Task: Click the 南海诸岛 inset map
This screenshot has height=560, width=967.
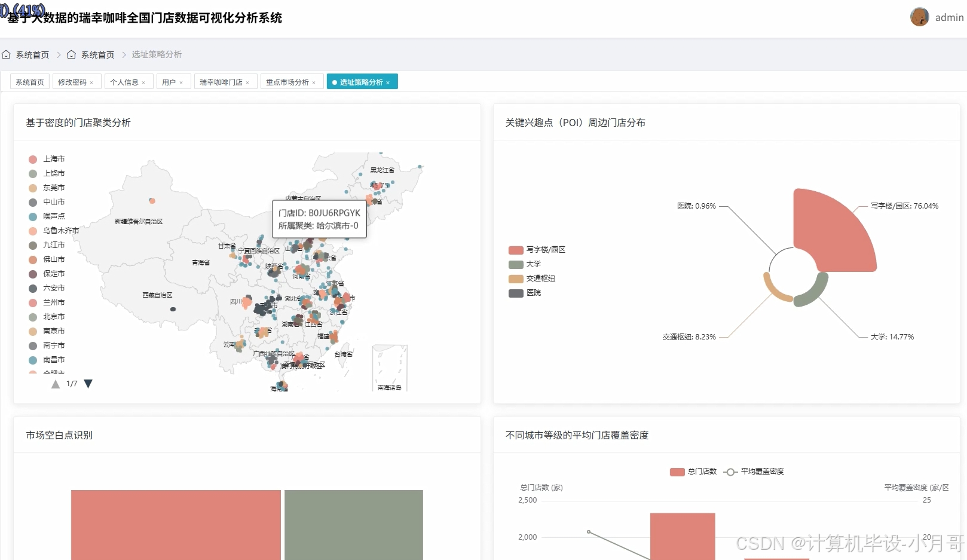Action: coord(390,368)
